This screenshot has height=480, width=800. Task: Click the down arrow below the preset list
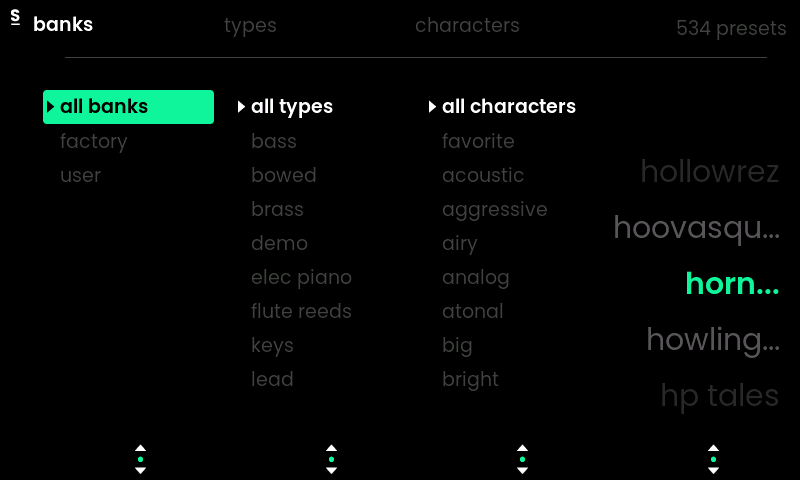pyautogui.click(x=713, y=471)
